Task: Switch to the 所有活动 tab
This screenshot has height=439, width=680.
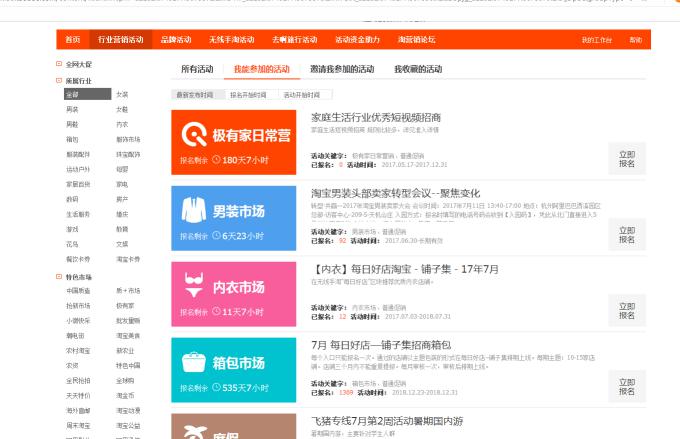Action: pyautogui.click(x=197, y=70)
